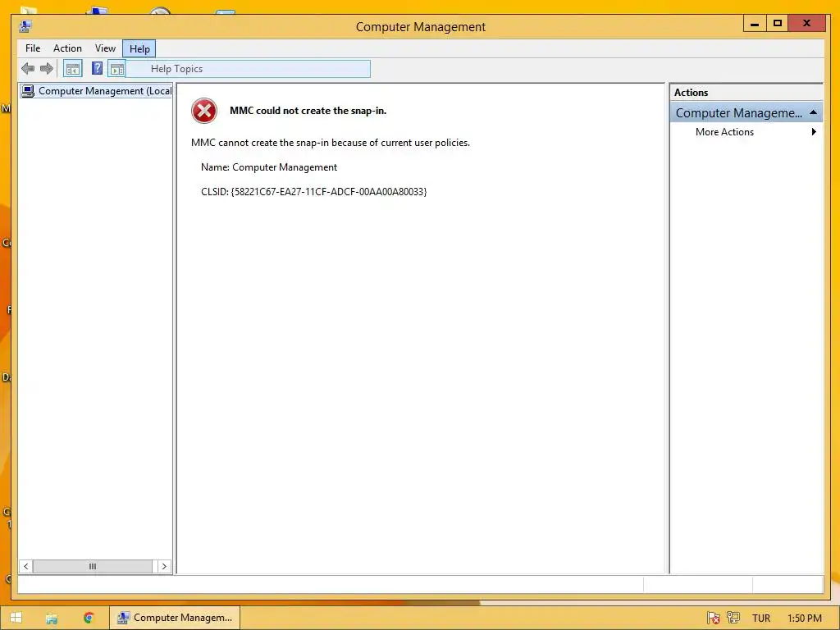Click the TUR language indicator
This screenshot has width=840, height=630.
coord(760,619)
